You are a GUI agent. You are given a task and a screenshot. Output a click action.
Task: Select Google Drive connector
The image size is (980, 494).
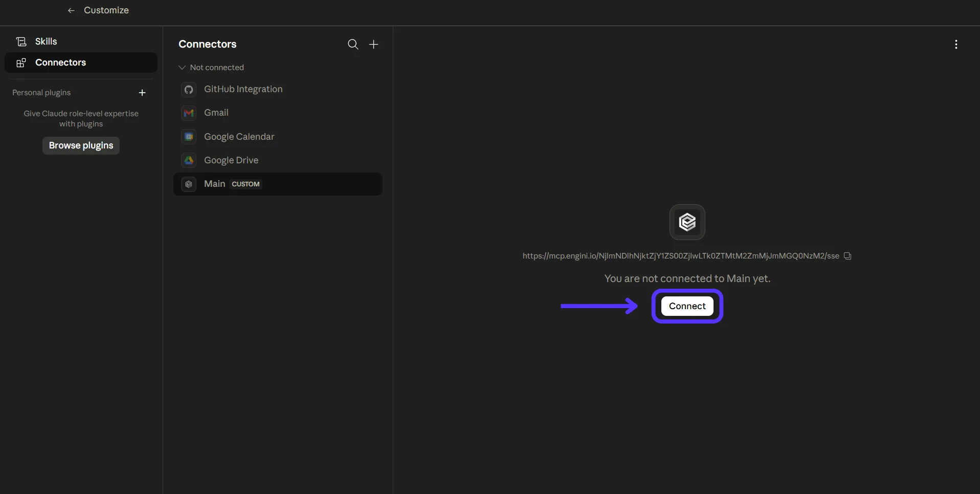(278, 160)
